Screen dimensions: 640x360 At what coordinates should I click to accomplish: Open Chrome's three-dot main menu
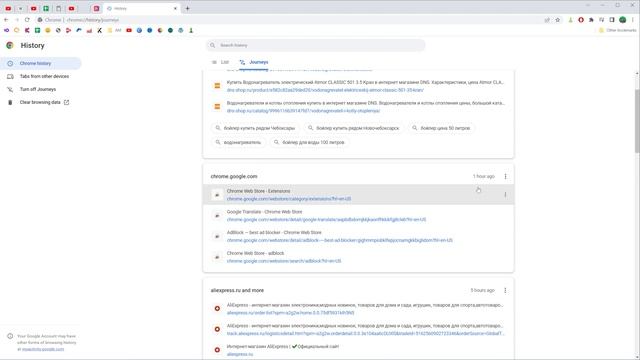click(633, 20)
